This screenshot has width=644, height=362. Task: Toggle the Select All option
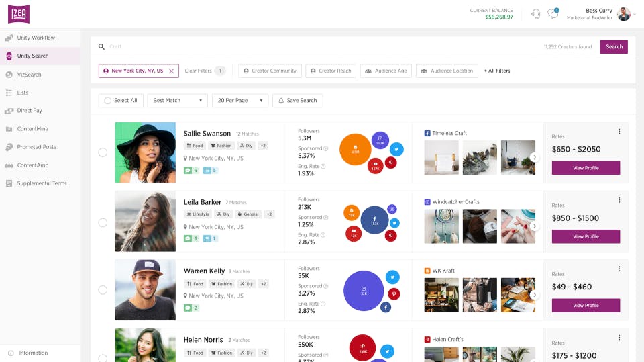(106, 101)
